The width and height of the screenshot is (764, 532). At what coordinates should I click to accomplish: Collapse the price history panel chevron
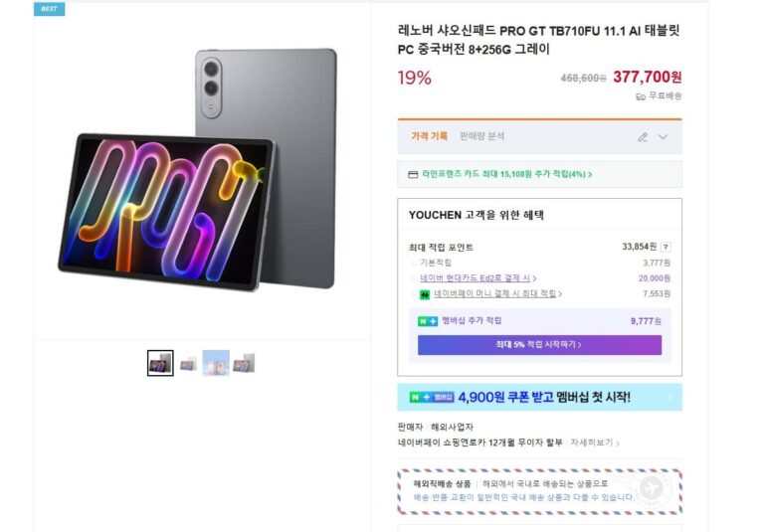click(664, 137)
